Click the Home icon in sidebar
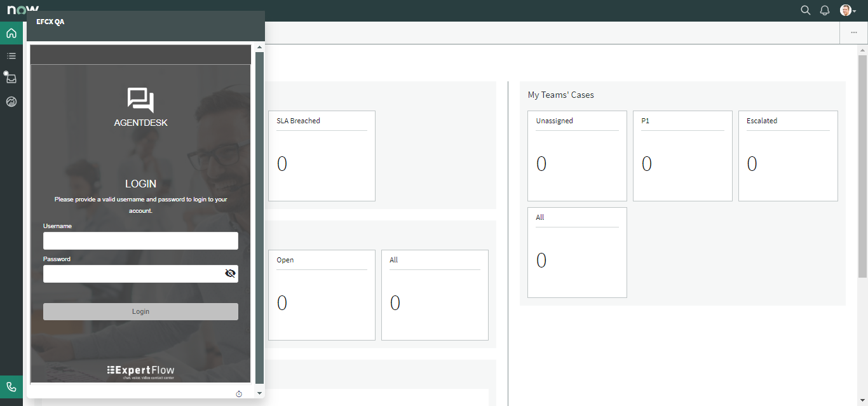The height and width of the screenshot is (406, 868). click(11, 33)
